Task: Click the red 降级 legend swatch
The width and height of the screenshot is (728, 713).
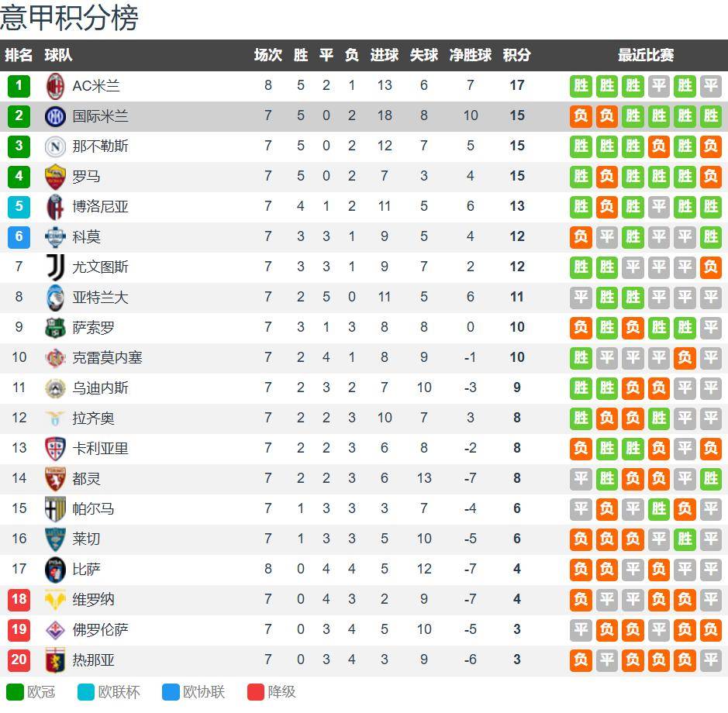Action: click(256, 691)
